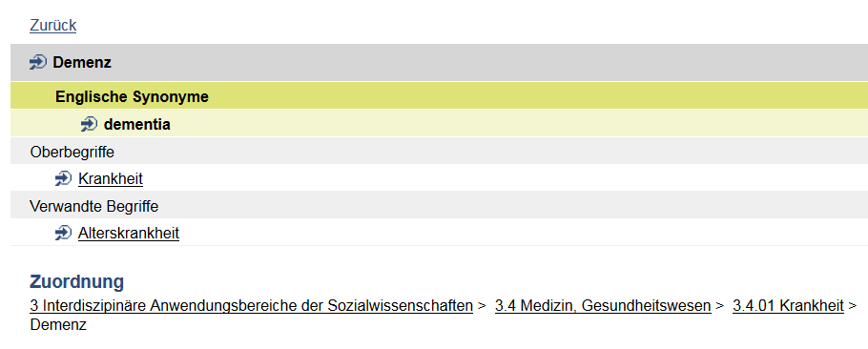Click the arrow icon before Krankheit
The width and height of the screenshot is (868, 349).
[63, 178]
